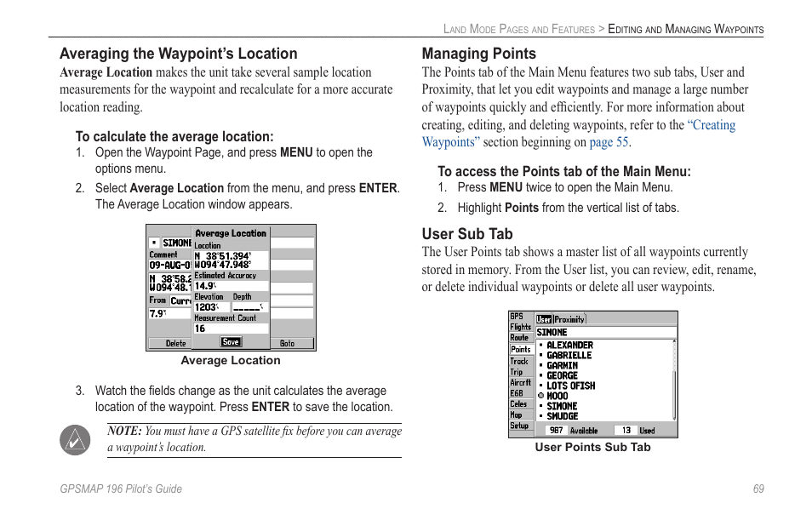This screenshot has width=812, height=526.
Task: Click the Elevation value 1203
Action: [211, 307]
